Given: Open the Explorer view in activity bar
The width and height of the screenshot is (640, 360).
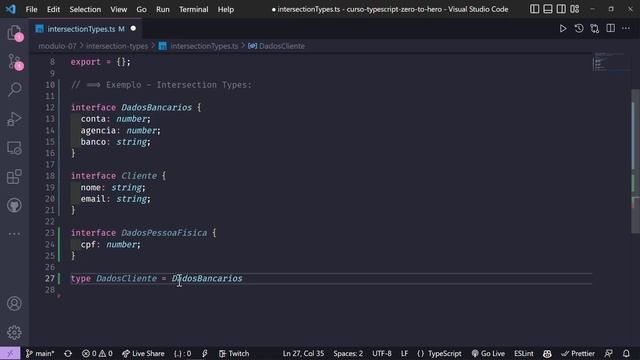Looking at the screenshot, I should click(14, 33).
